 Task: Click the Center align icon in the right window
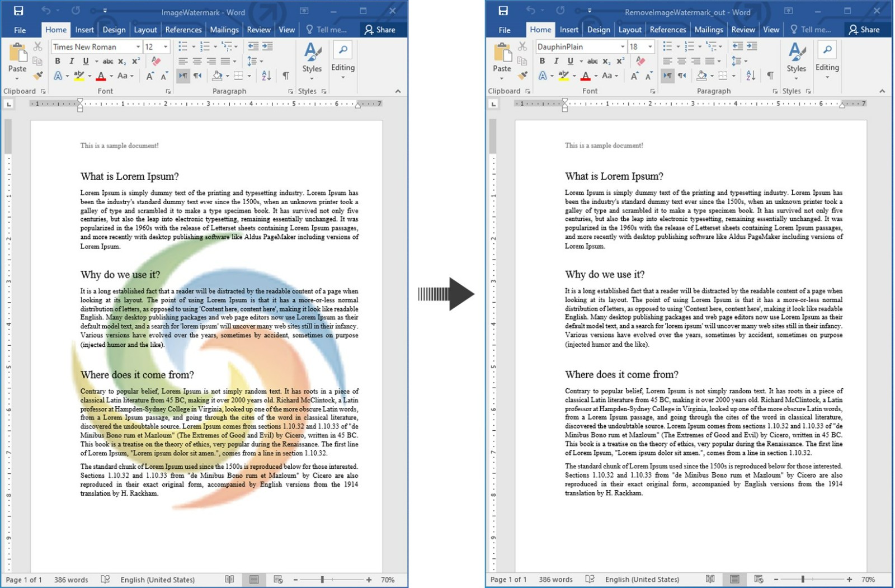[x=681, y=61]
